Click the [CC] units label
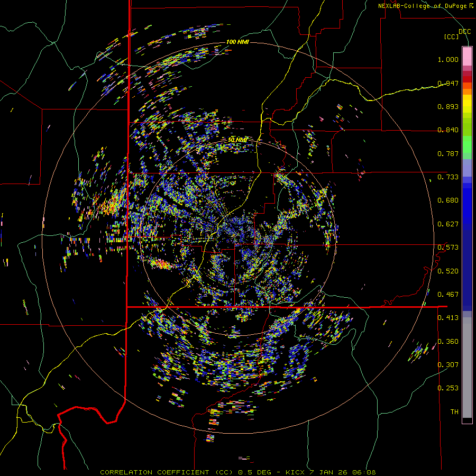476x476 pixels. coord(452,36)
